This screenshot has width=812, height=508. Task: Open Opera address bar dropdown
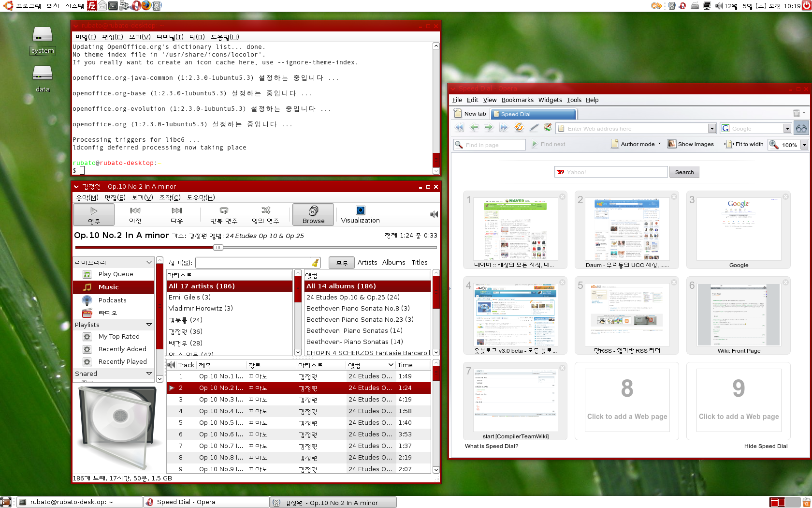tap(712, 128)
